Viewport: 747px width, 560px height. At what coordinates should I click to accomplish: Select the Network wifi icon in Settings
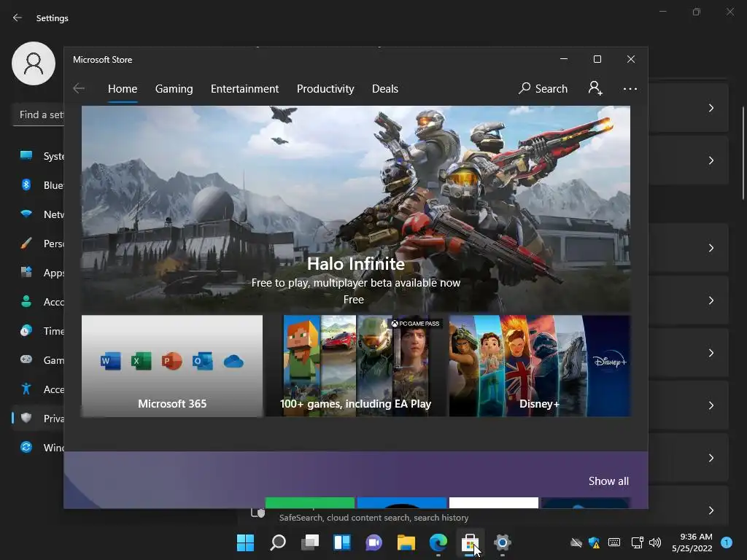click(x=26, y=214)
